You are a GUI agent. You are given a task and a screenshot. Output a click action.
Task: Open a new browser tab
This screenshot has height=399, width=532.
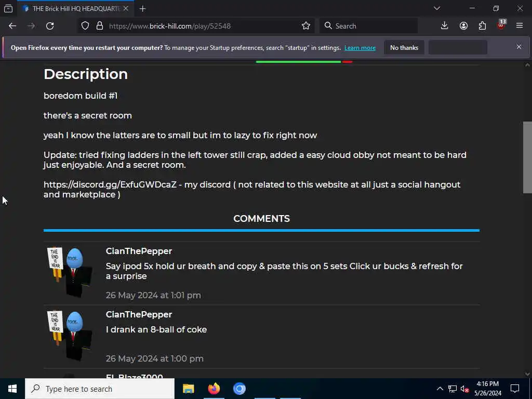point(142,9)
